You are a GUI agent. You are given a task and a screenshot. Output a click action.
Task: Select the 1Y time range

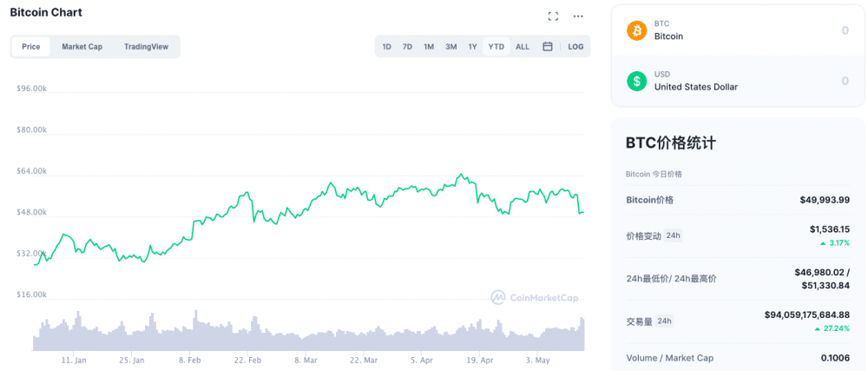[x=473, y=47]
